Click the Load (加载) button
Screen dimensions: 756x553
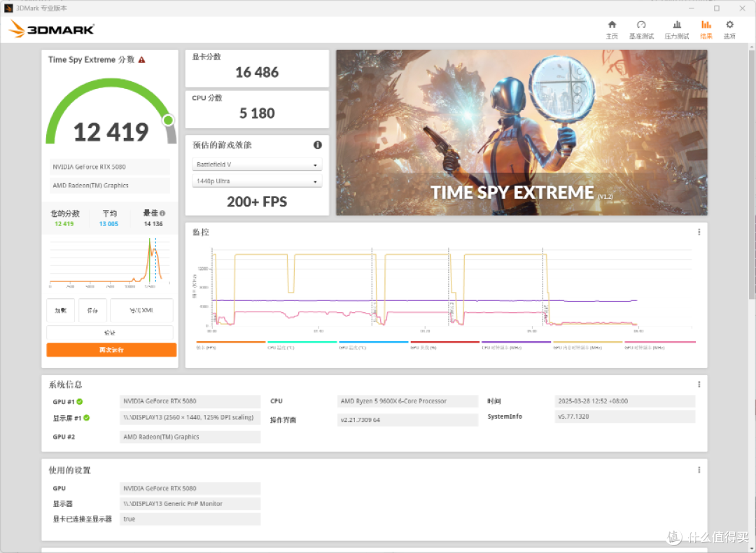click(x=61, y=311)
